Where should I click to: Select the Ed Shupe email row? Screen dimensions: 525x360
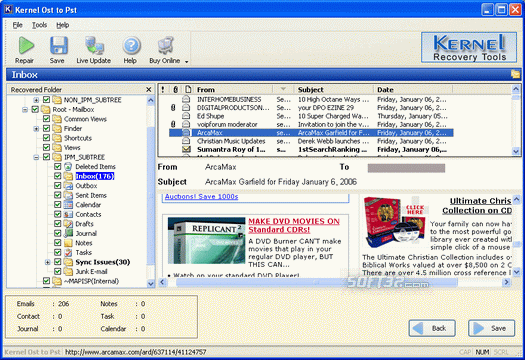pyautogui.click(x=311, y=116)
